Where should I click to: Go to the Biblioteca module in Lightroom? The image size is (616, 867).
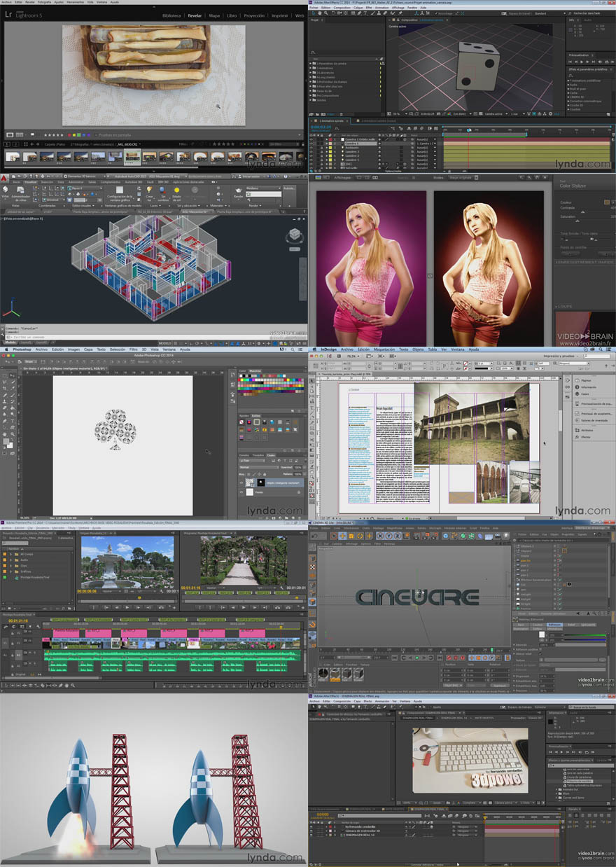[171, 15]
